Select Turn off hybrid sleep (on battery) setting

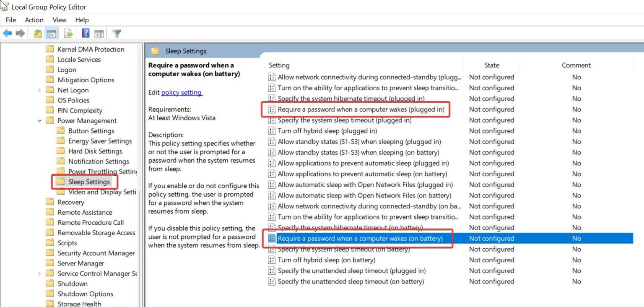[x=327, y=260]
